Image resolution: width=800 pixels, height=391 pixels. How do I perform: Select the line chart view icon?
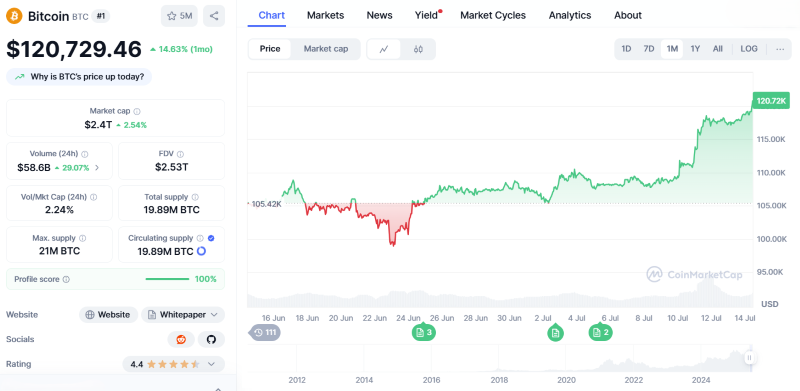[384, 49]
